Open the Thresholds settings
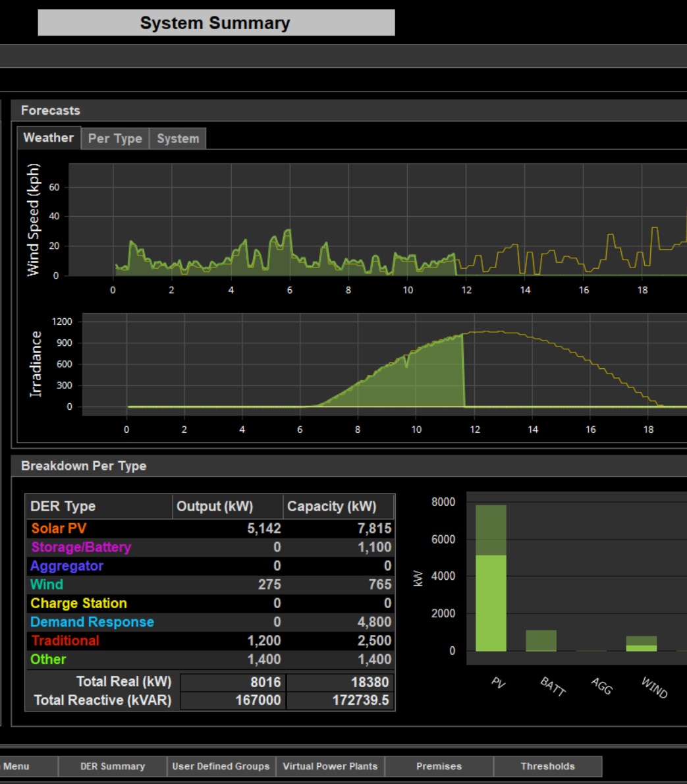The height and width of the screenshot is (784, 687). [547, 766]
